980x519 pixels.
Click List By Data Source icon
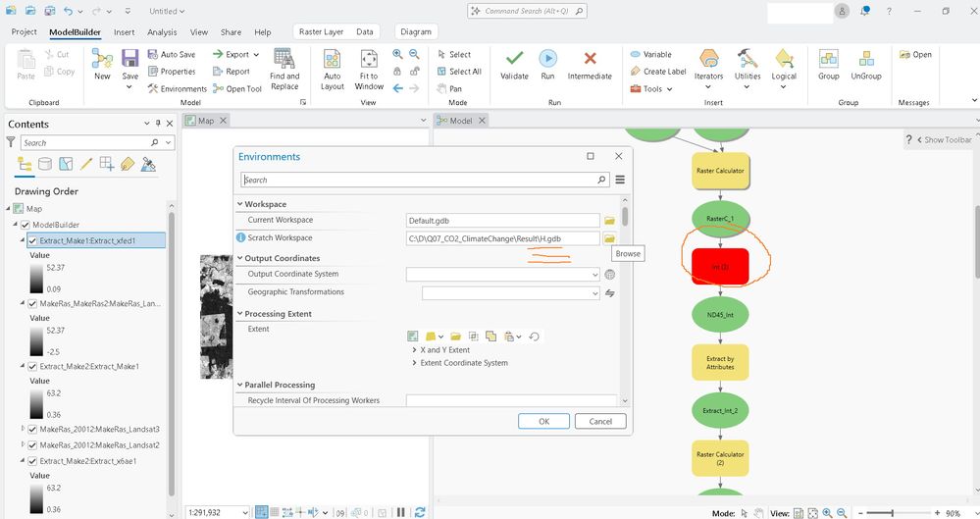45,164
